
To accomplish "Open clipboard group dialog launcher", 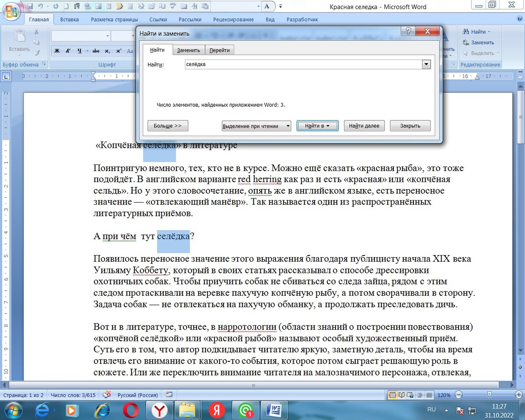I will (43, 64).
